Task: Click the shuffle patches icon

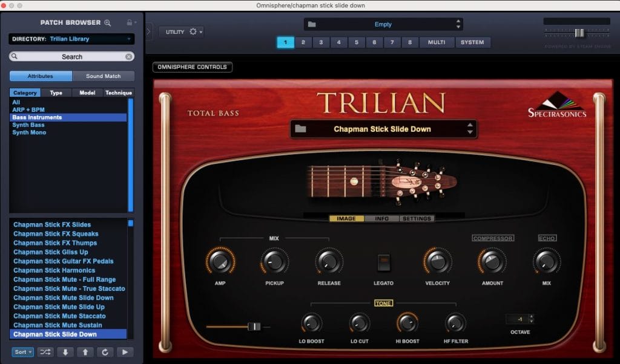Action: pyautogui.click(x=45, y=352)
